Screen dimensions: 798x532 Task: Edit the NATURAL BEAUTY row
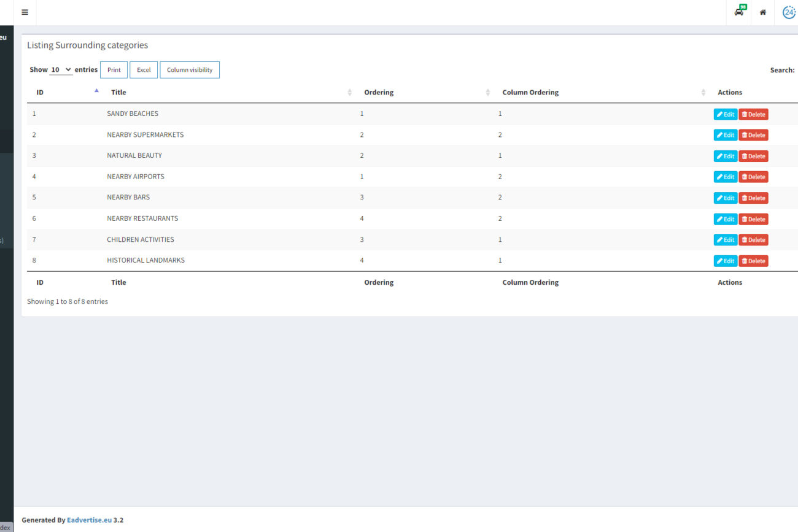click(x=725, y=156)
